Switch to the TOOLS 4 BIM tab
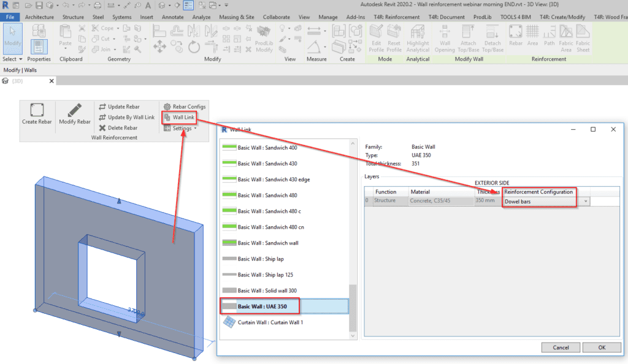Viewport: 628px width, 364px height. 515,17
